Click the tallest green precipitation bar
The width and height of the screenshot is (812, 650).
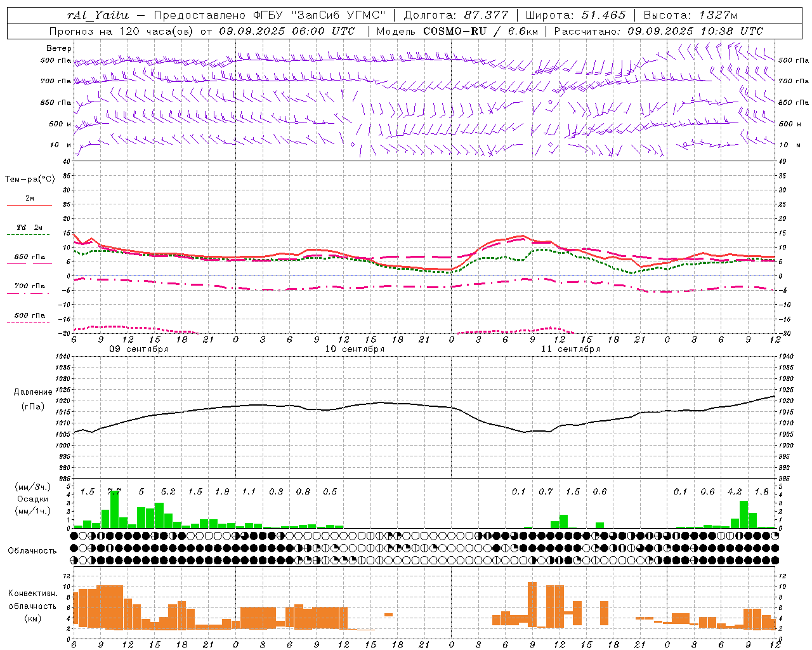(114, 509)
